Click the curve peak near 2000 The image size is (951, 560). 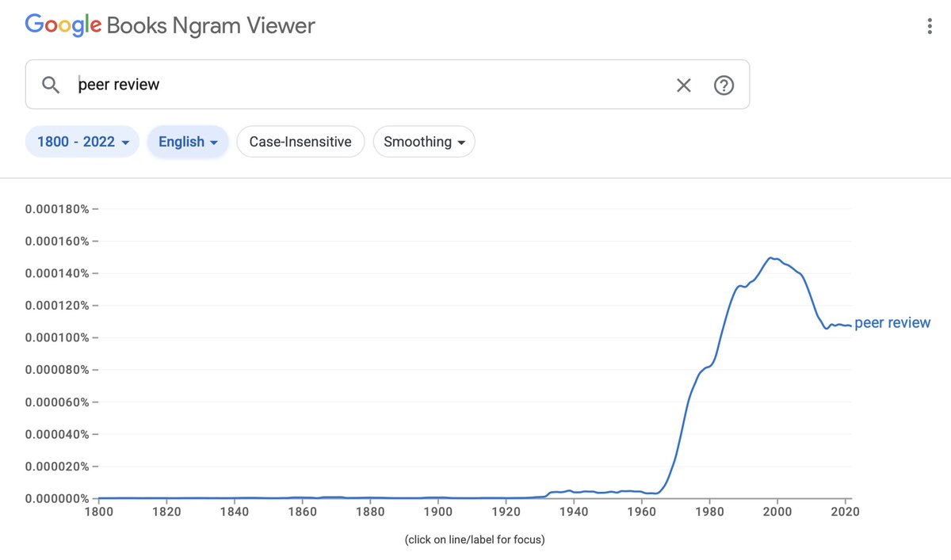[x=770, y=257]
